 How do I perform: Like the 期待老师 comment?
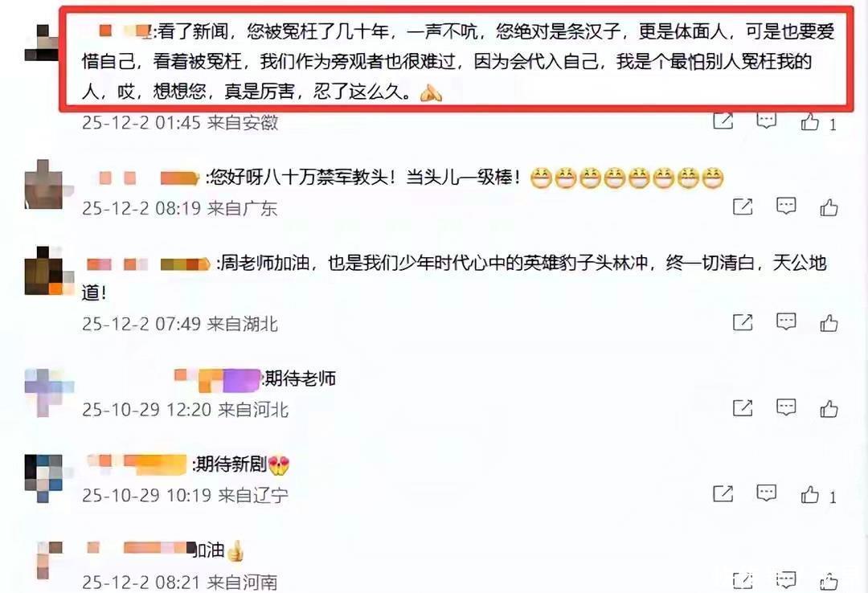[x=829, y=409]
